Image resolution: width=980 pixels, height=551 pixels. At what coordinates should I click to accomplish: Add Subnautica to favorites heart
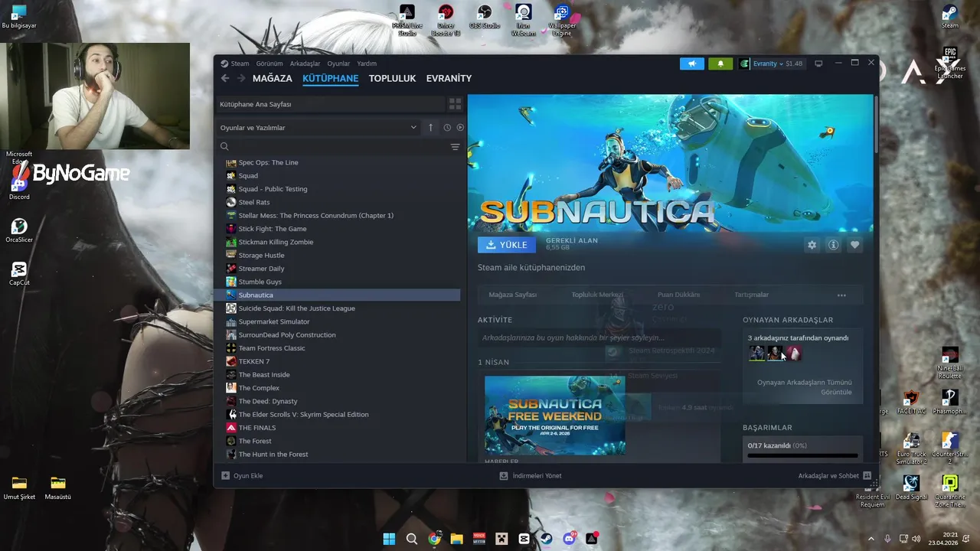854,245
